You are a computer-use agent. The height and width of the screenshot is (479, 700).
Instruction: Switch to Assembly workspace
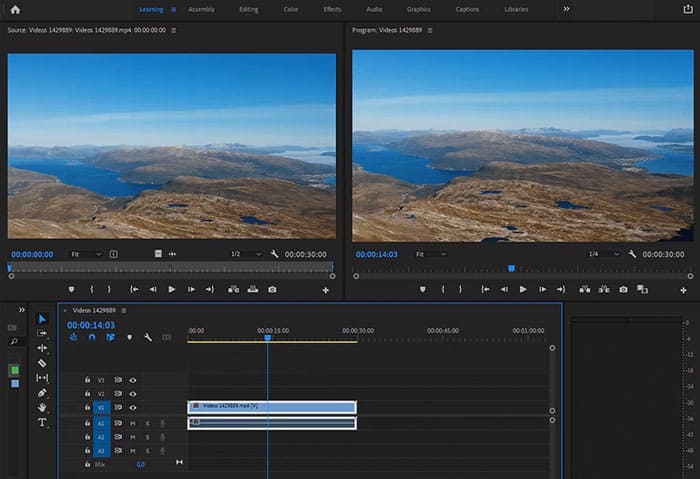pyautogui.click(x=201, y=9)
